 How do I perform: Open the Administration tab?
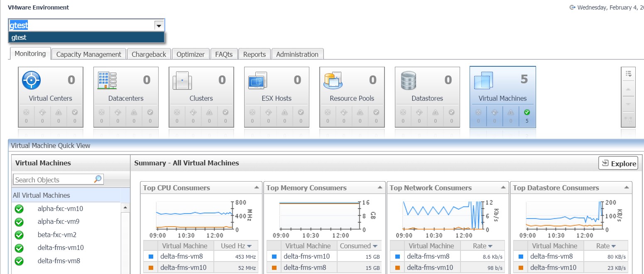(x=297, y=54)
